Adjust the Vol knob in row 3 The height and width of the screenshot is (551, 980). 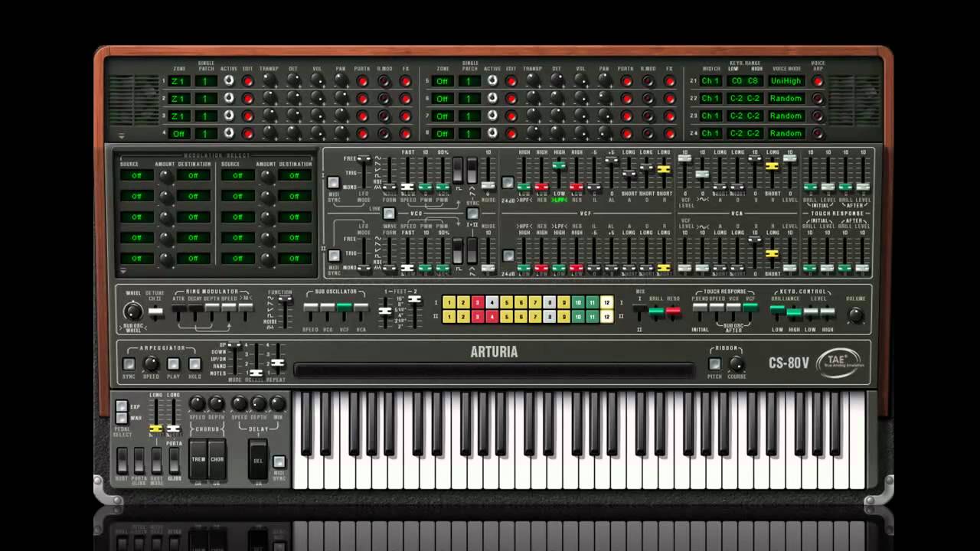[x=317, y=115]
